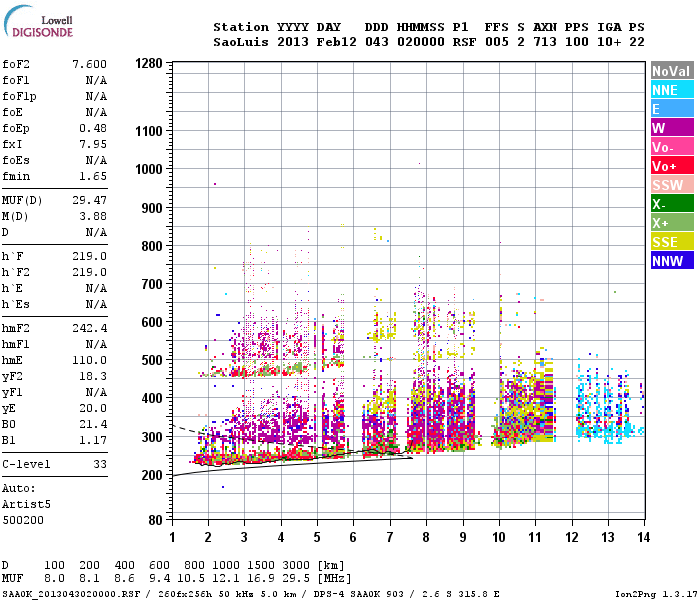Screen dimensions: 700x600
Task: Select the X+ light green legend swatch
Action: pyautogui.click(x=672, y=223)
